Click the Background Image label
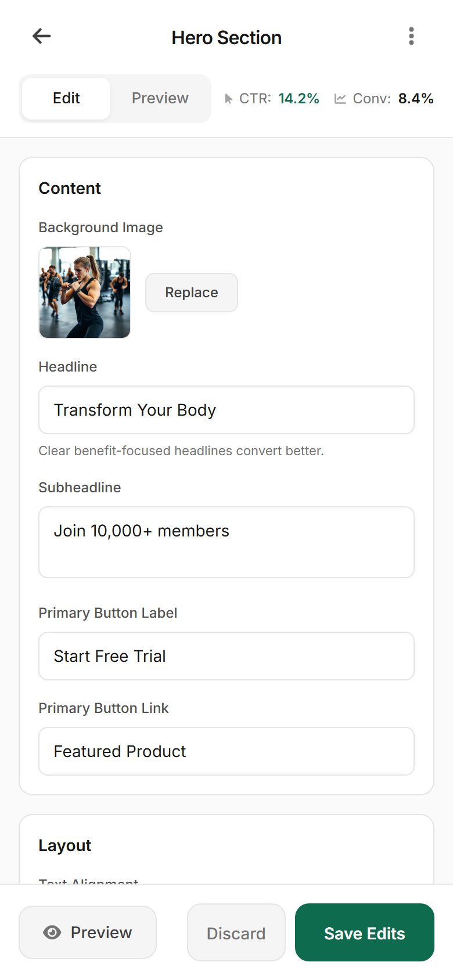 [100, 228]
